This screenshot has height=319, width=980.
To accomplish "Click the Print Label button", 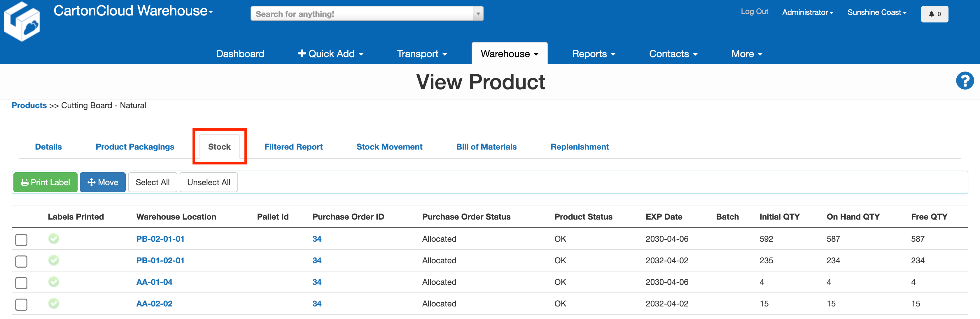I will [45, 182].
